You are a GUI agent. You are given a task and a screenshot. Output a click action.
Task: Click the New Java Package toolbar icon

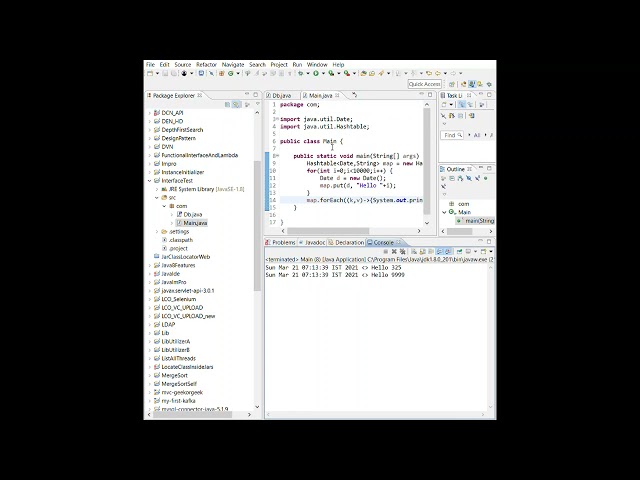point(222,73)
